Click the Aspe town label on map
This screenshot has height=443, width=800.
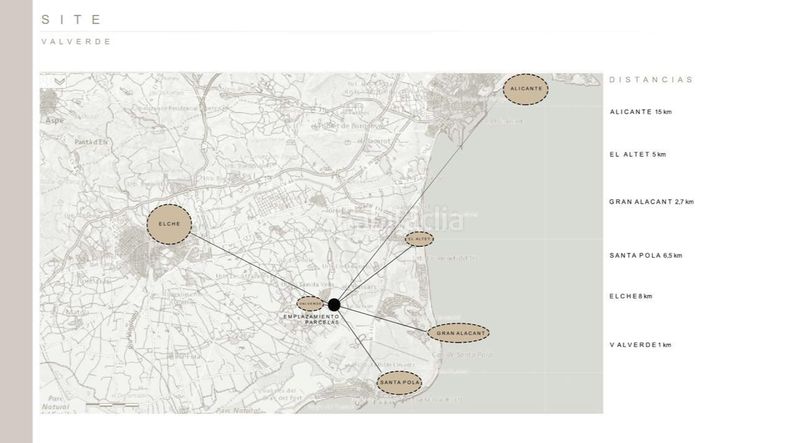[x=55, y=120]
